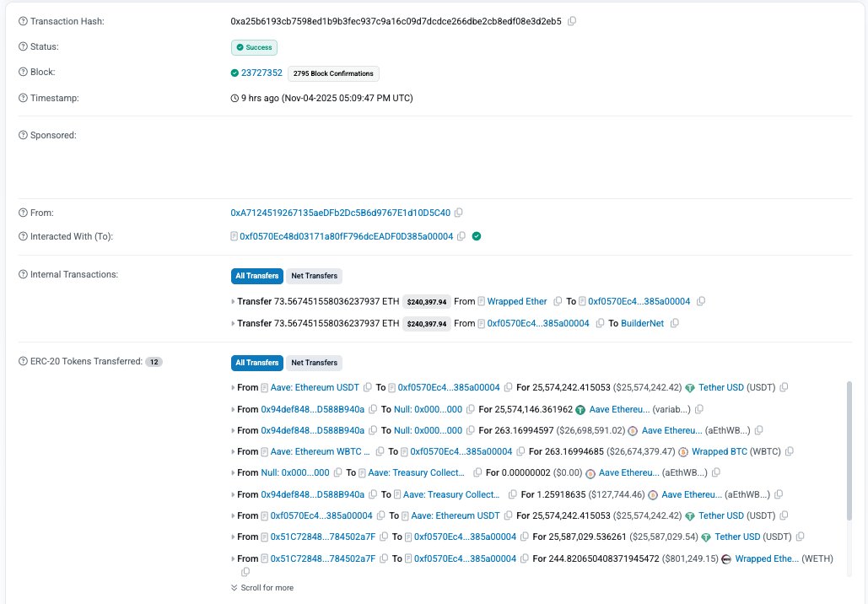Image resolution: width=868 pixels, height=604 pixels.
Task: Click the help icon beside From
Action: pos(23,213)
